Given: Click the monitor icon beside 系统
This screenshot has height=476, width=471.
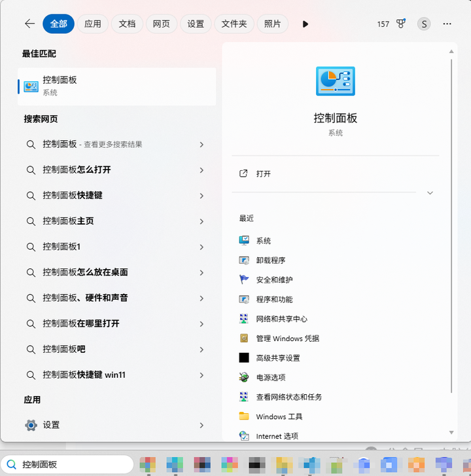Looking at the screenshot, I should [x=244, y=240].
